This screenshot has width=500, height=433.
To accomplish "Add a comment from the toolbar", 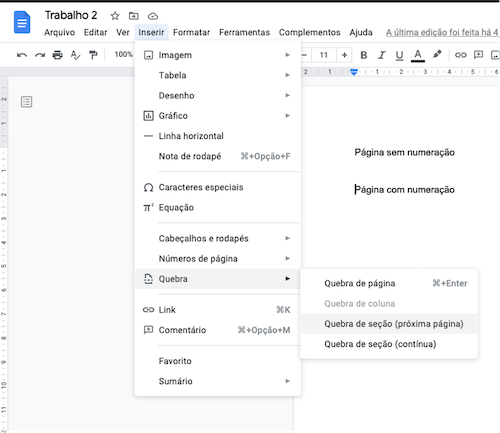I will coord(478,55).
